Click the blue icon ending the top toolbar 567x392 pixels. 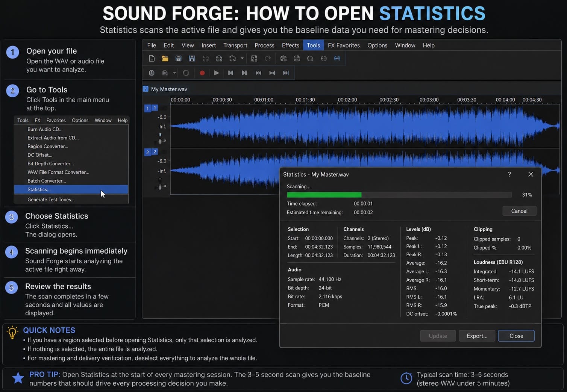337,58
